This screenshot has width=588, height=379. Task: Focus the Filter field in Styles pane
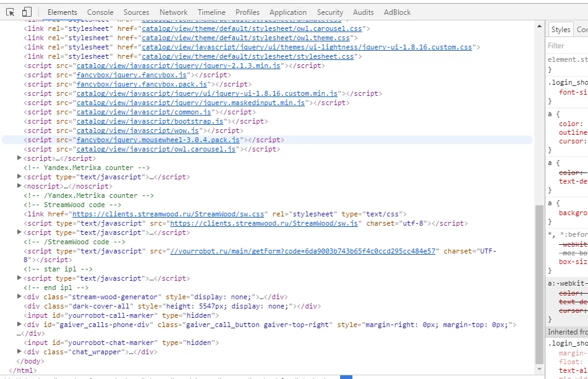pyautogui.click(x=568, y=46)
